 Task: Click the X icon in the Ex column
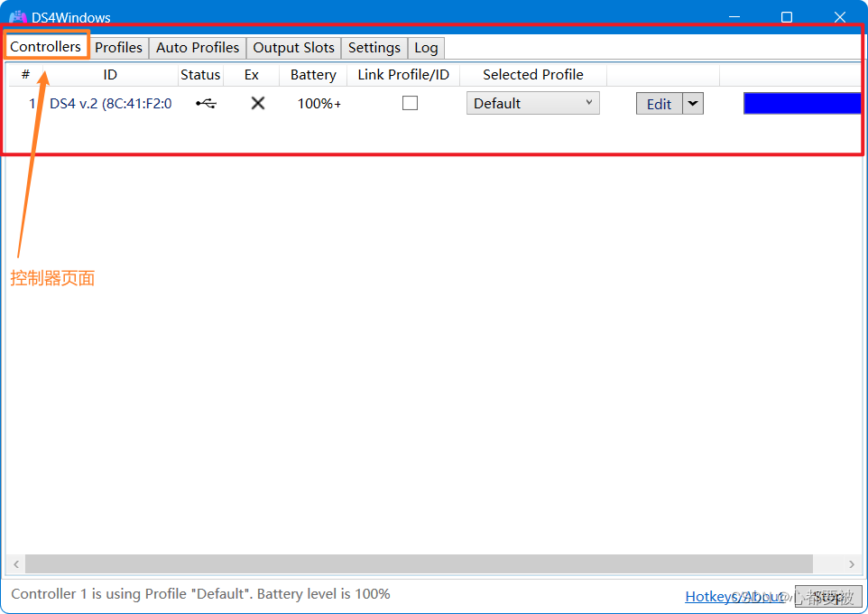point(257,103)
